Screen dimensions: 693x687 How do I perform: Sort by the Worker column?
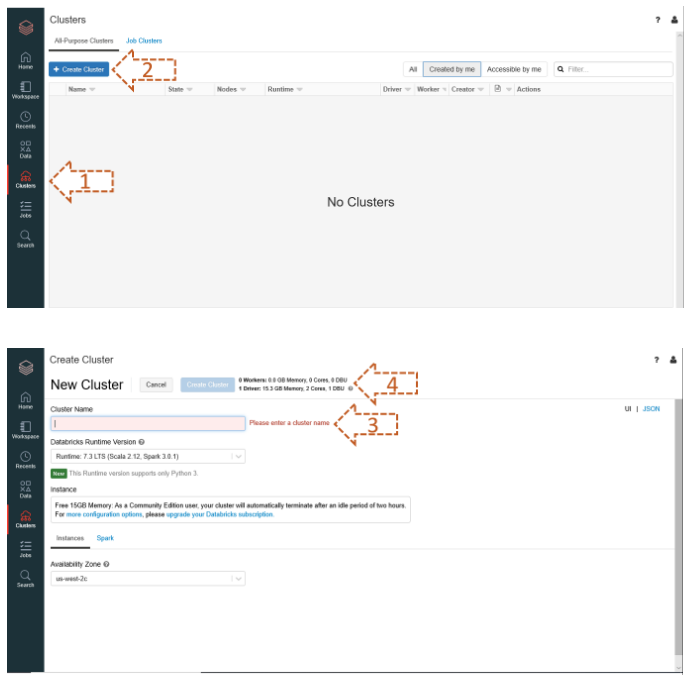tap(432, 89)
